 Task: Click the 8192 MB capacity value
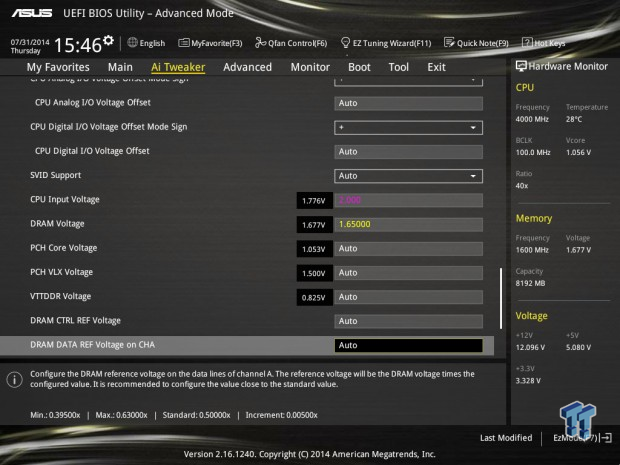pos(530,283)
